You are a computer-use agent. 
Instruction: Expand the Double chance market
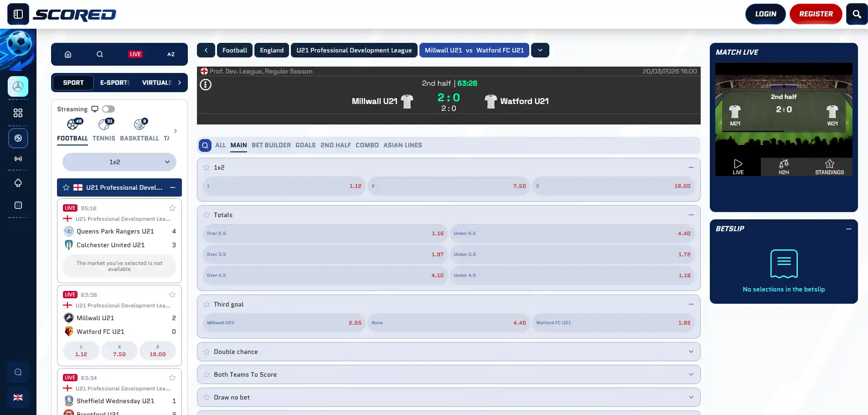[x=449, y=352]
